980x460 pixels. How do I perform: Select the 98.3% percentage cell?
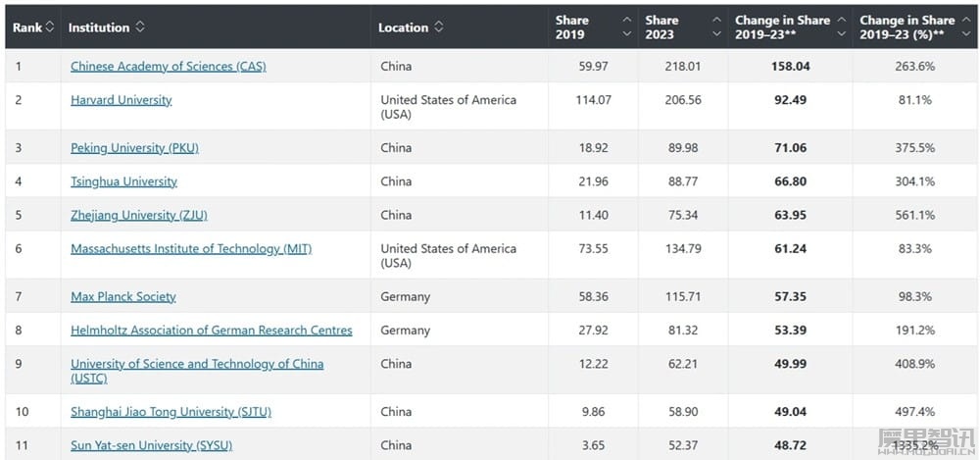pos(915,296)
